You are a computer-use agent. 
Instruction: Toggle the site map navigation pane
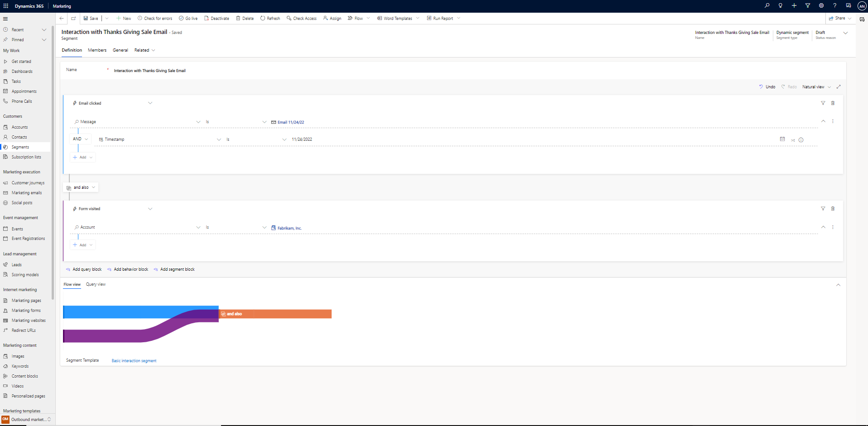(x=5, y=19)
